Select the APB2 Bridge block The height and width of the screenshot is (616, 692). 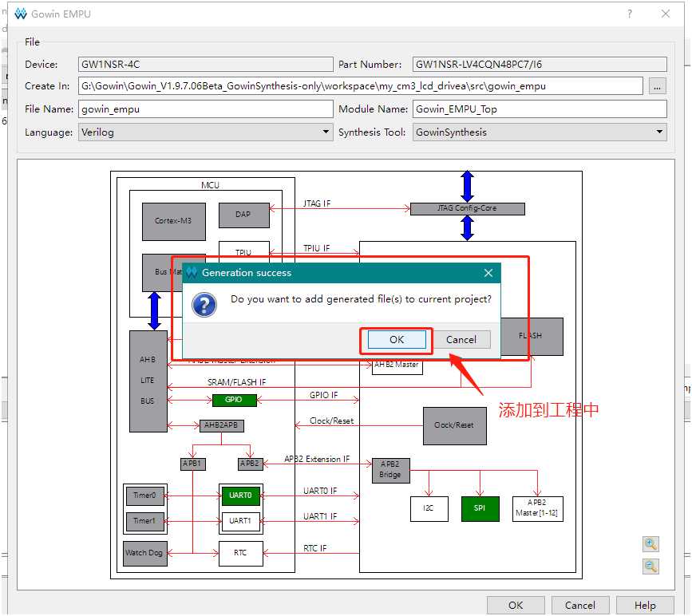(x=390, y=471)
